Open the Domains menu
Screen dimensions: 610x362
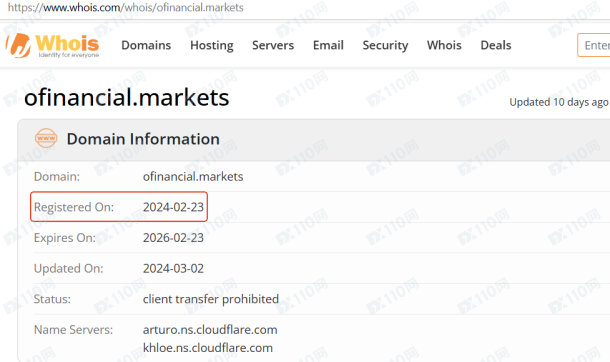[146, 45]
